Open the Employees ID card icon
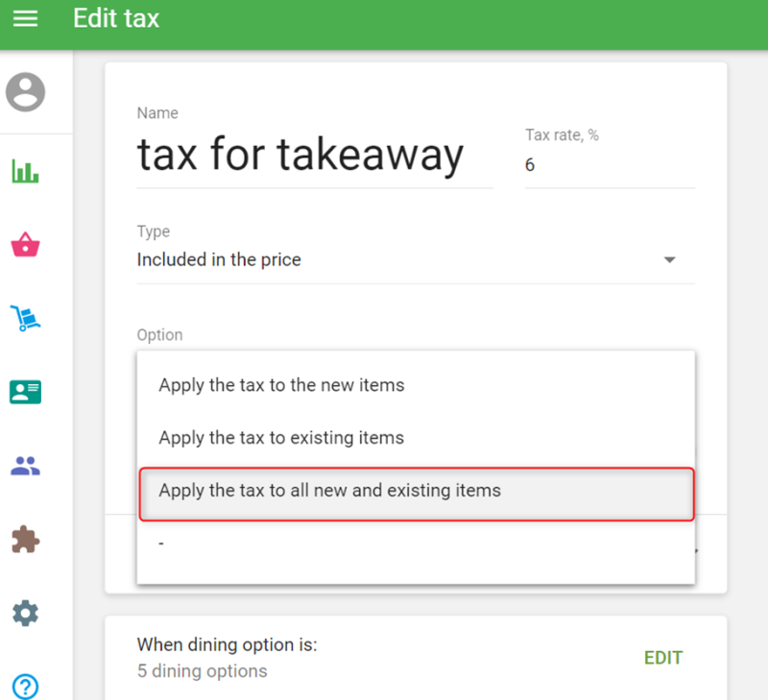 [25, 392]
